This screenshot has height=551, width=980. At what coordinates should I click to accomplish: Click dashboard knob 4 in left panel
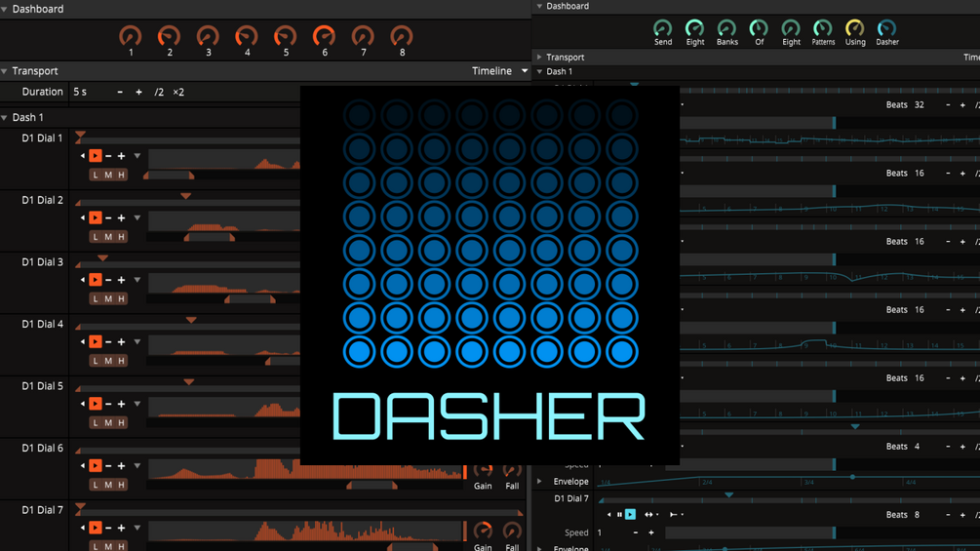[247, 36]
